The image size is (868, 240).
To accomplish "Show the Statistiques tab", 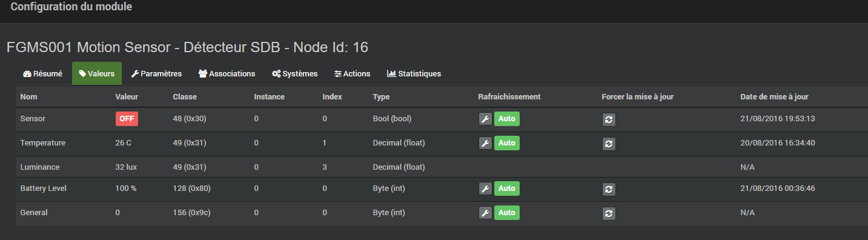I will pyautogui.click(x=414, y=74).
